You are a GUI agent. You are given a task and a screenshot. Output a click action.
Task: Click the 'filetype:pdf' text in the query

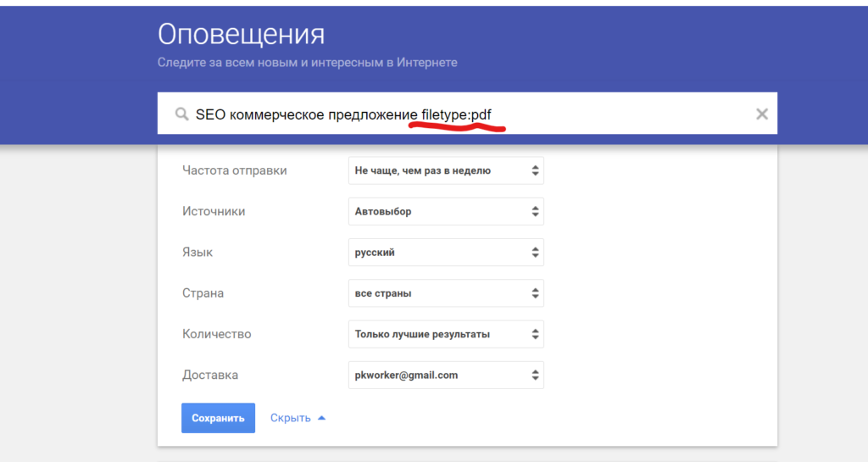[x=456, y=114]
